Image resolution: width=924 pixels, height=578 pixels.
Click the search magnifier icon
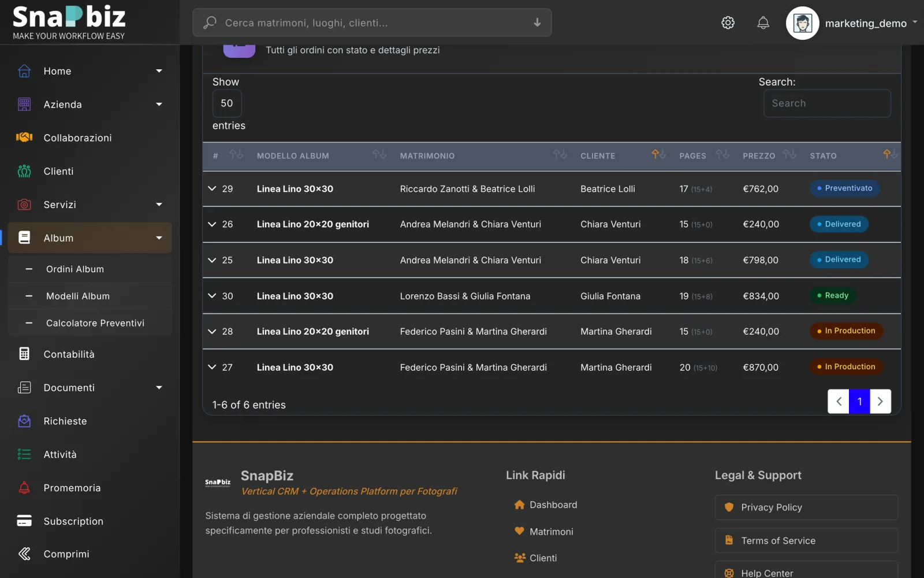(210, 23)
